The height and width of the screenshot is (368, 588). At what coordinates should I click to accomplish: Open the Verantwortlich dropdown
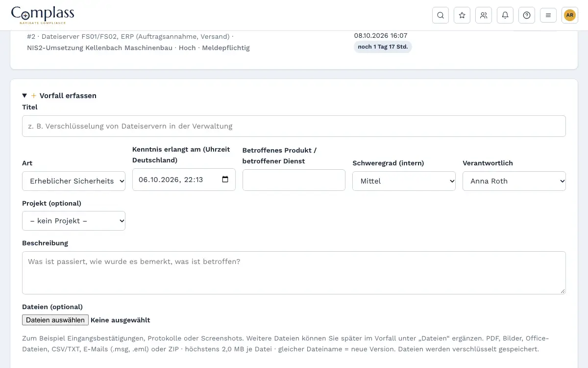click(x=514, y=181)
